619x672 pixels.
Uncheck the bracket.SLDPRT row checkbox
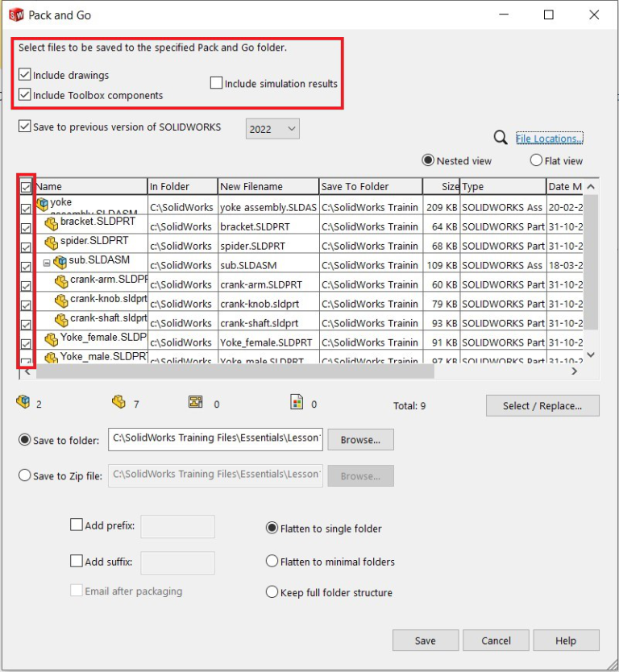(x=26, y=228)
